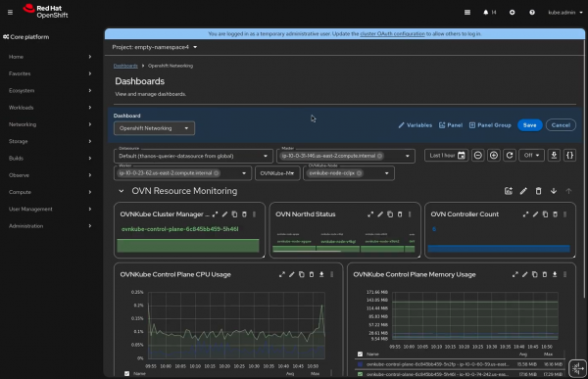This screenshot has width=588, height=379.
Task: Open the dashboard JSON editor braces icon
Action: (569, 155)
